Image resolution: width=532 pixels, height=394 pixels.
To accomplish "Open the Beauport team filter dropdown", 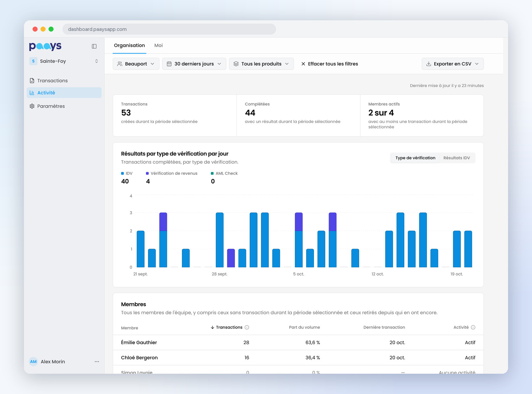I will (136, 64).
